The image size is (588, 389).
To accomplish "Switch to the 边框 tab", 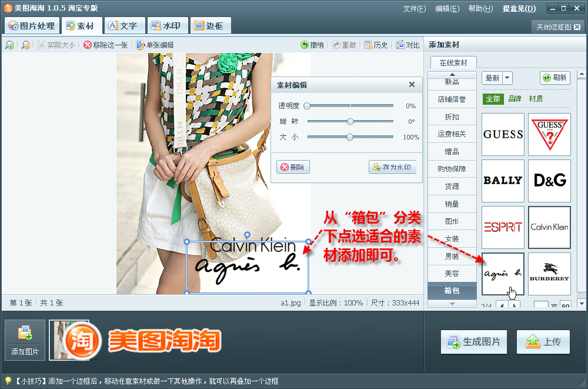I will point(210,25).
